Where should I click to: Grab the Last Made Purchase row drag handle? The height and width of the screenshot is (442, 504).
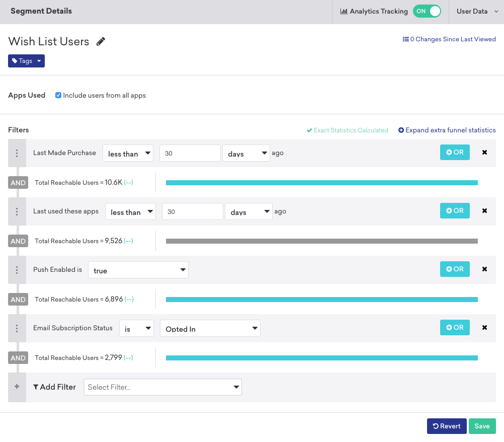click(17, 153)
